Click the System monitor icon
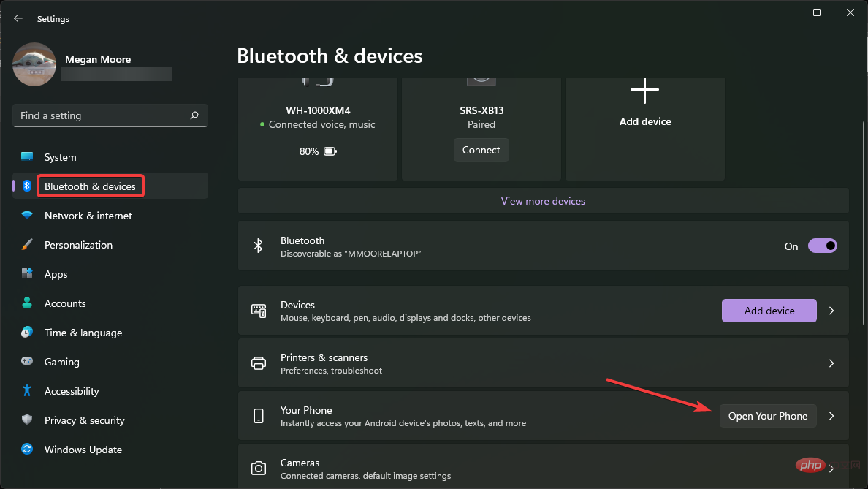 (26, 156)
